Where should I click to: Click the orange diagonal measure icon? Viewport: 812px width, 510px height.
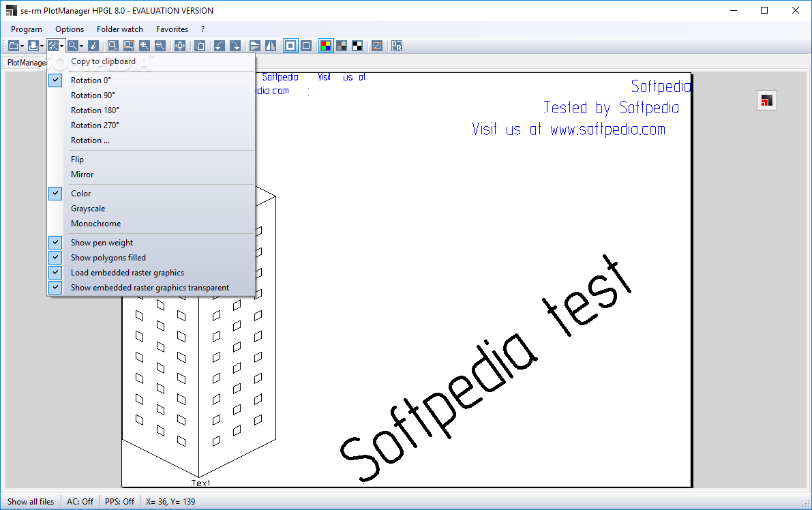pyautogui.click(x=377, y=46)
